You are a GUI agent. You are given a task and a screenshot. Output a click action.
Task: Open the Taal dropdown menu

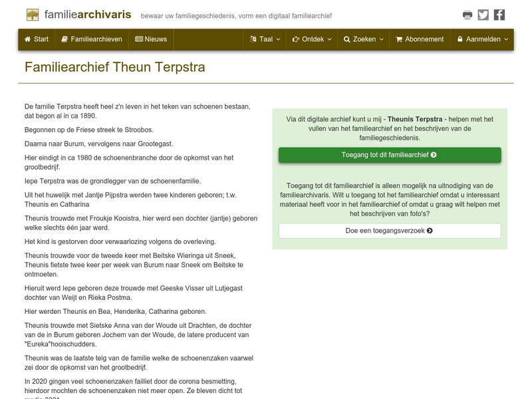click(264, 39)
